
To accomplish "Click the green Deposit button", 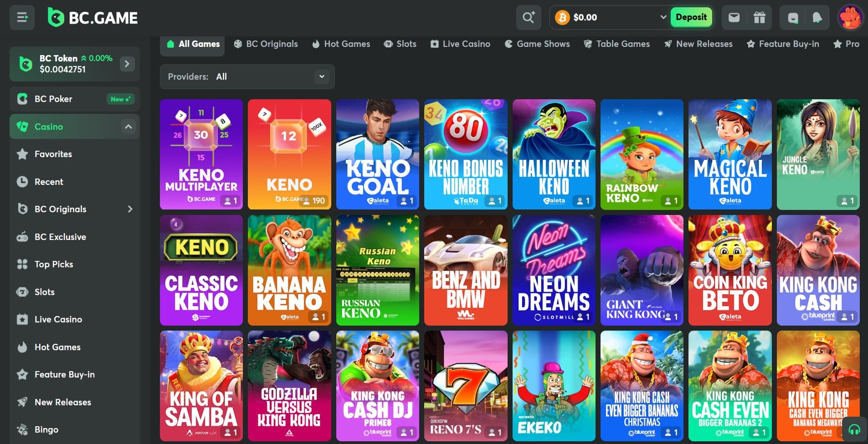I will pos(691,17).
